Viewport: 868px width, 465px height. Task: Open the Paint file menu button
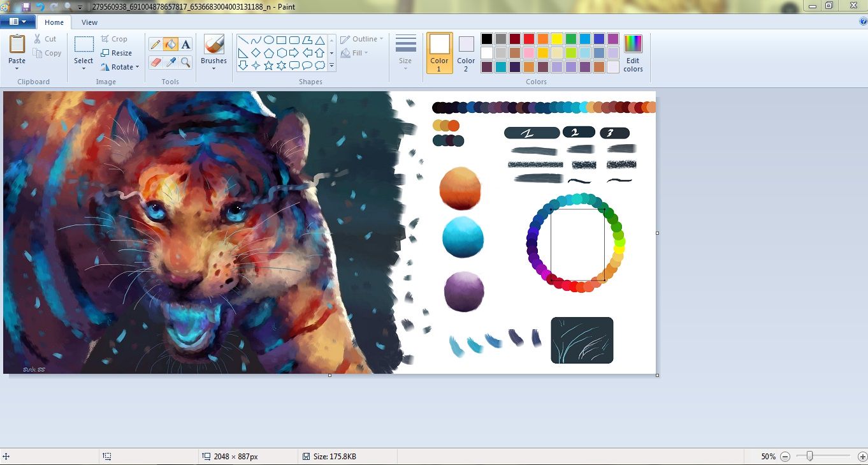coord(17,22)
